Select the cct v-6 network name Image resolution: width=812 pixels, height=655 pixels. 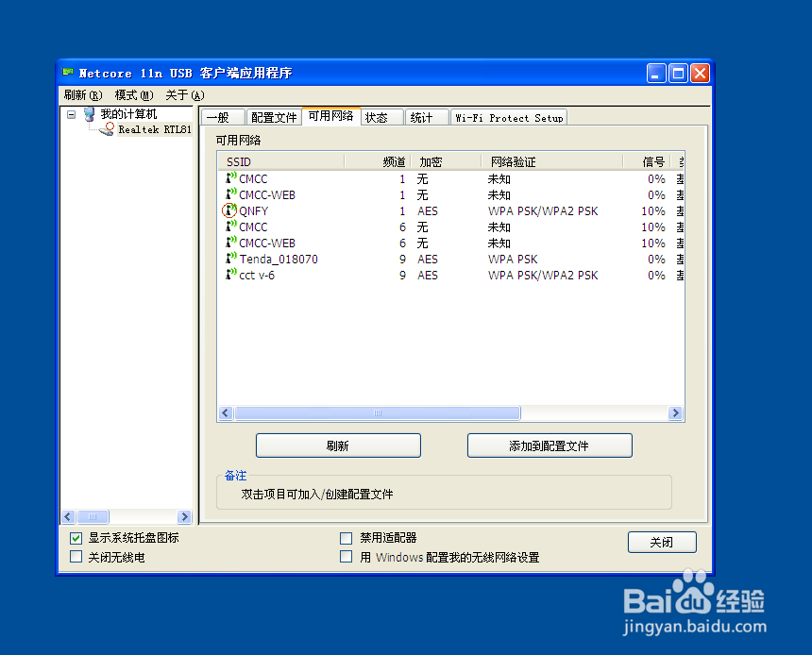click(257, 276)
